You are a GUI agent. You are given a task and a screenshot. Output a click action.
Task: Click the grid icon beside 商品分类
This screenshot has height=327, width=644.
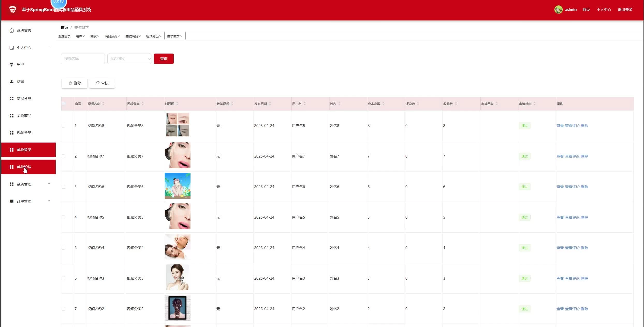click(11, 99)
